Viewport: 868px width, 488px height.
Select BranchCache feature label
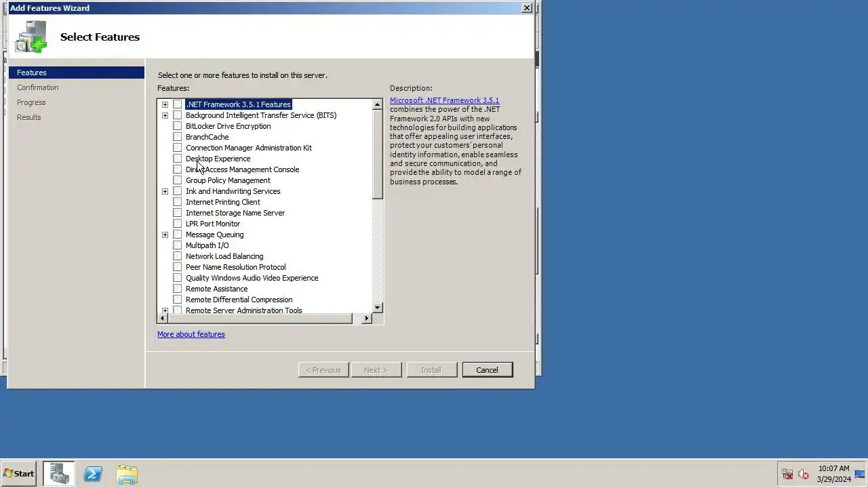(x=207, y=137)
